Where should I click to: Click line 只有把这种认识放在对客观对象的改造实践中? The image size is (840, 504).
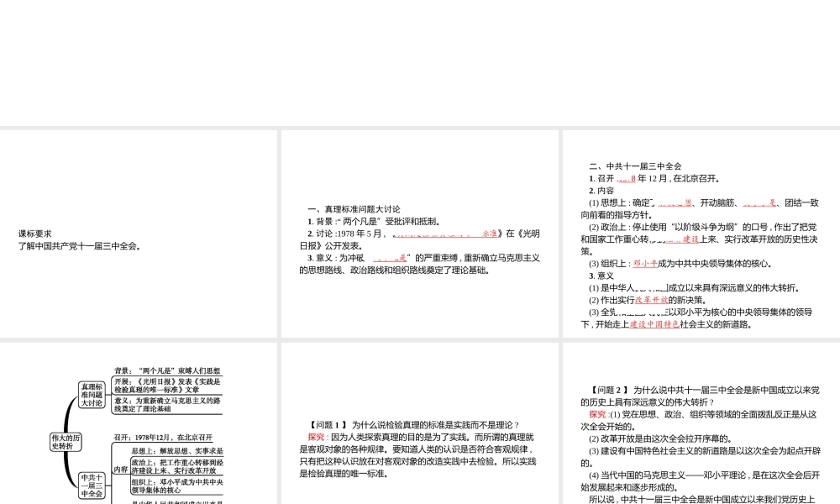[x=417, y=461]
